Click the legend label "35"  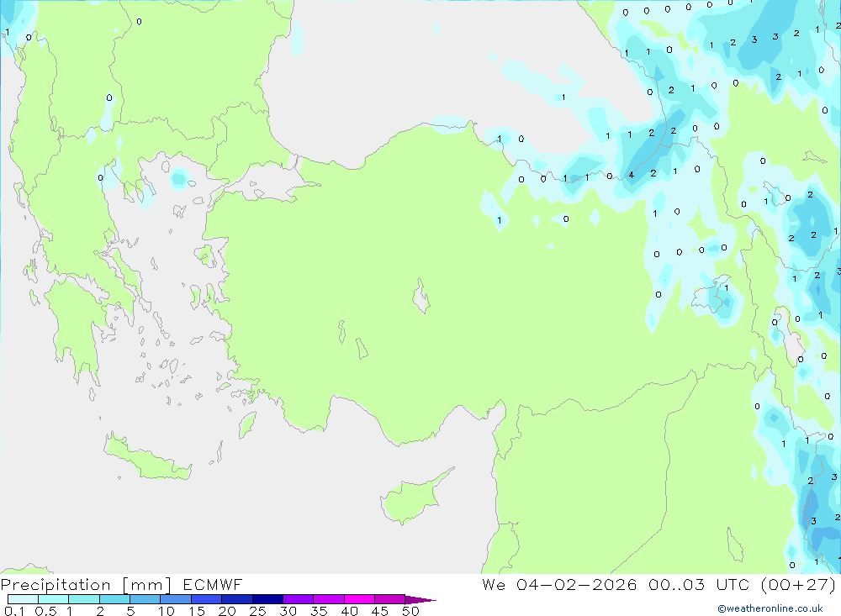319,611
